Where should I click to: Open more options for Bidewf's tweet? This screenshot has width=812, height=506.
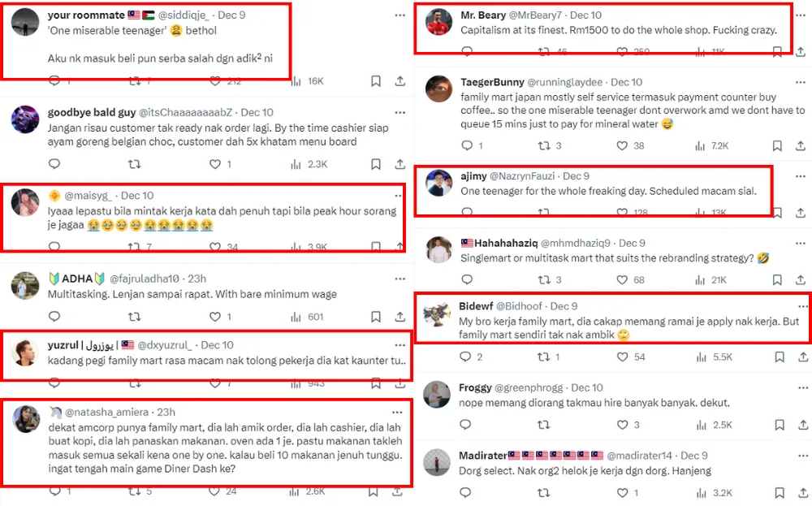tap(802, 306)
